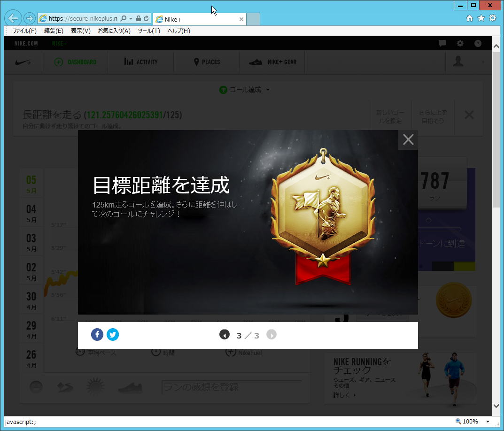The height and width of the screenshot is (431, 504).
Task: Open Favorites star
Action: click(x=481, y=18)
